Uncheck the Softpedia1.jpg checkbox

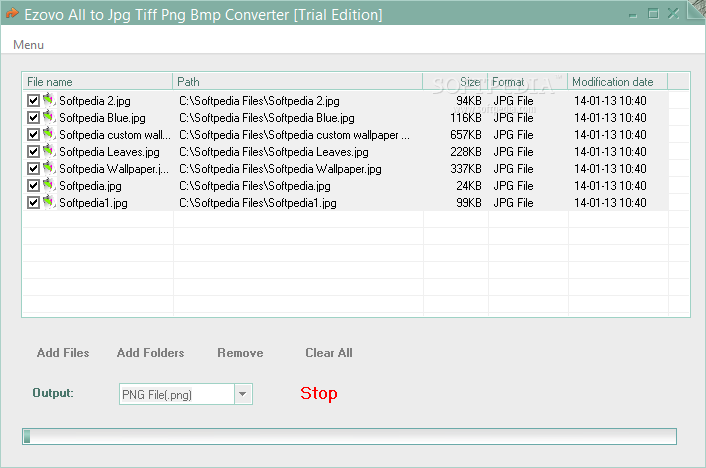33,203
